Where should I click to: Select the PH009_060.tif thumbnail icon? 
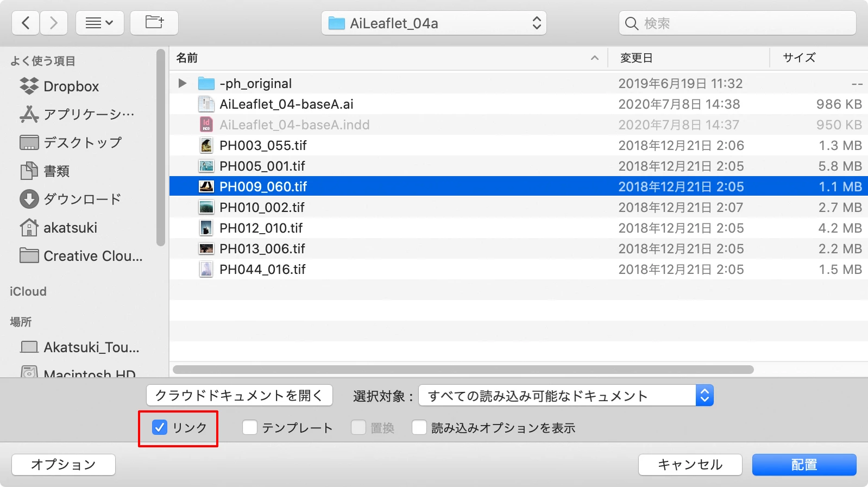click(x=206, y=186)
